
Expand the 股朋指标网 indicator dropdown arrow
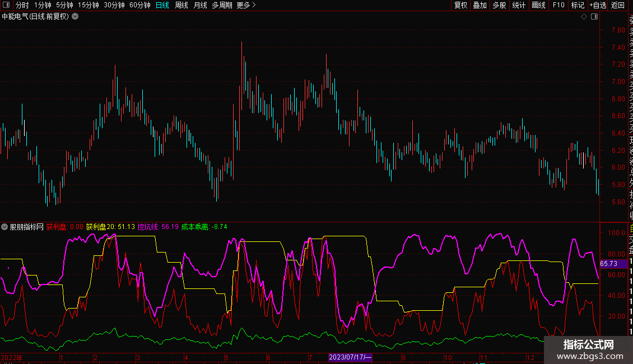point(5,227)
